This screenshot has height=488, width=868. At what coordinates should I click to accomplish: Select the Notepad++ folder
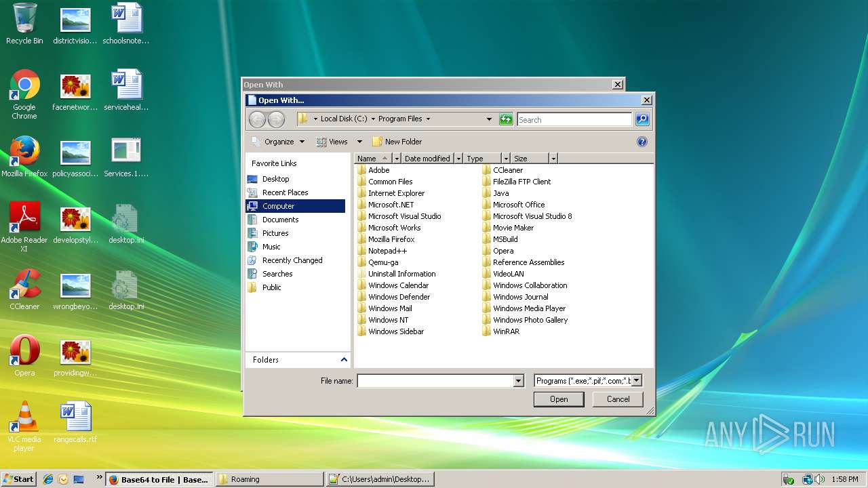[382, 251]
